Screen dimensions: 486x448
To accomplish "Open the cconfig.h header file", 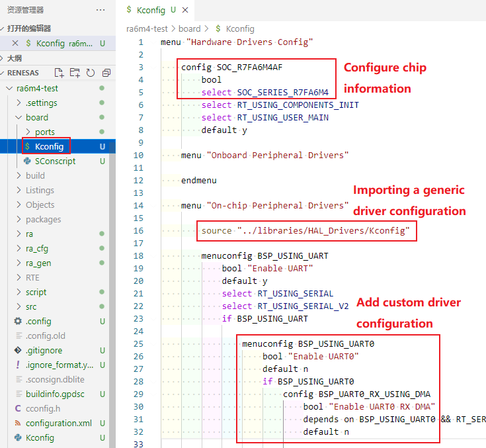I will click(x=44, y=408).
